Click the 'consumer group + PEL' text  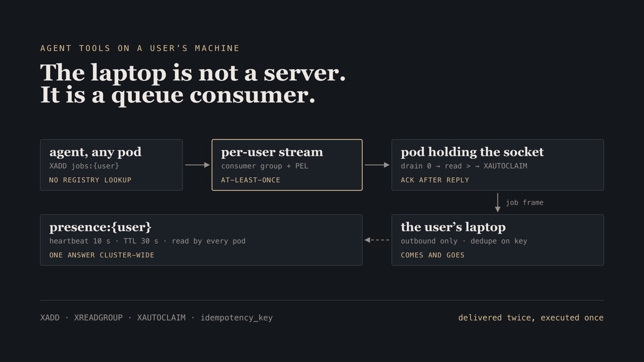264,166
